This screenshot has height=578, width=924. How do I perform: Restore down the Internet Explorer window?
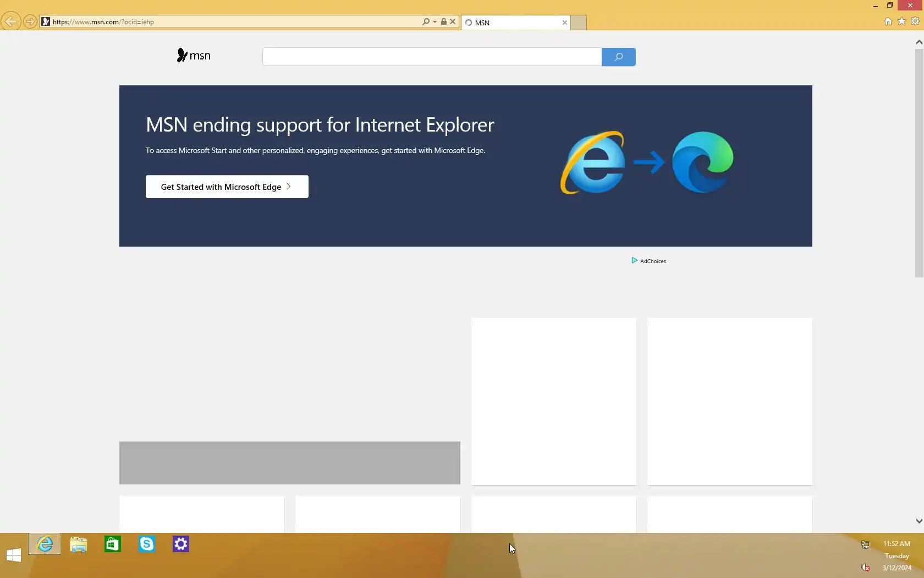pyautogui.click(x=889, y=6)
